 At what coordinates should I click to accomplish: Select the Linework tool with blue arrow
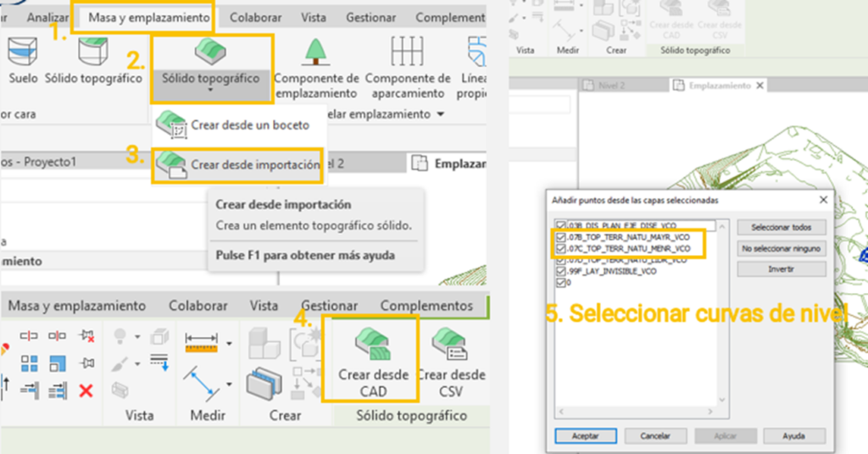[x=159, y=361]
